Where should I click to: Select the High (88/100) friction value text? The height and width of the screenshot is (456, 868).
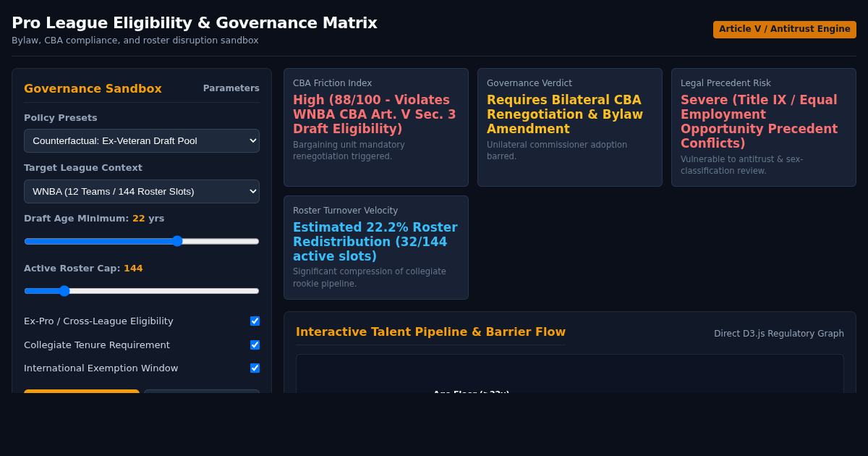click(375, 114)
